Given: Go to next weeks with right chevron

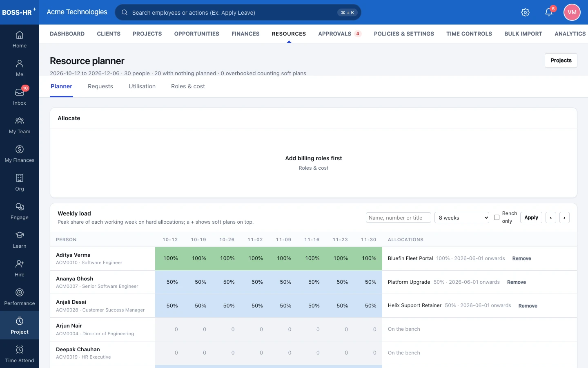Looking at the screenshot, I should click(564, 218).
